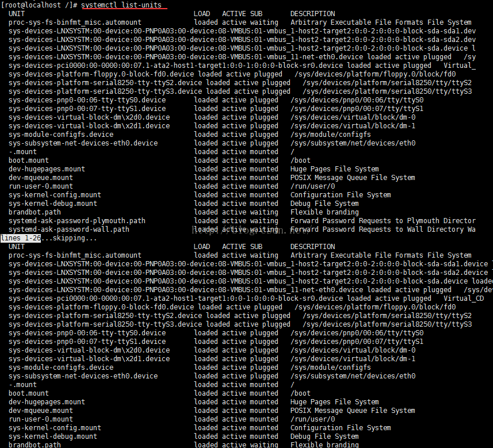493x448 pixels.
Task: Click the lines 1-26 pager status
Action: [21, 238]
